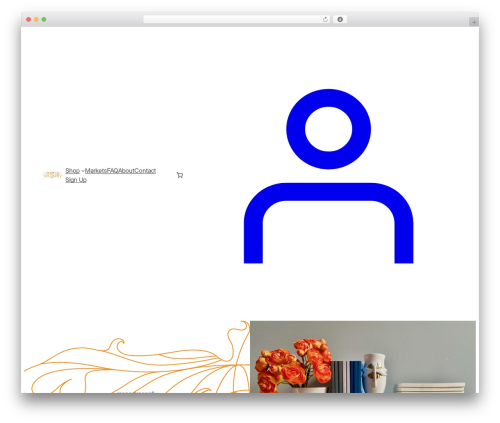500x423 pixels.
Task: Expand the Shop dropdown arrow
Action: (x=83, y=171)
